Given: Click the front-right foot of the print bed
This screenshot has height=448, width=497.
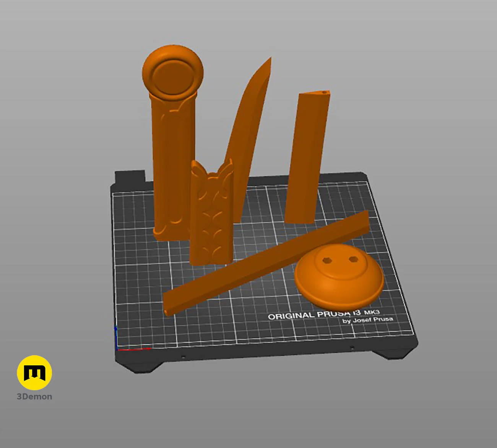Looking at the screenshot, I should click(394, 354).
